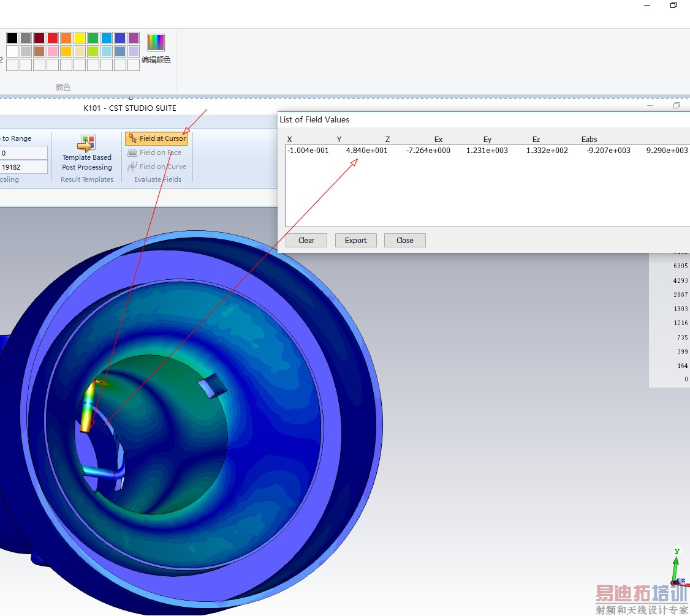Viewport: 690px width, 616px height.
Task: Click the range maximum field showing 19182
Action: click(x=24, y=167)
